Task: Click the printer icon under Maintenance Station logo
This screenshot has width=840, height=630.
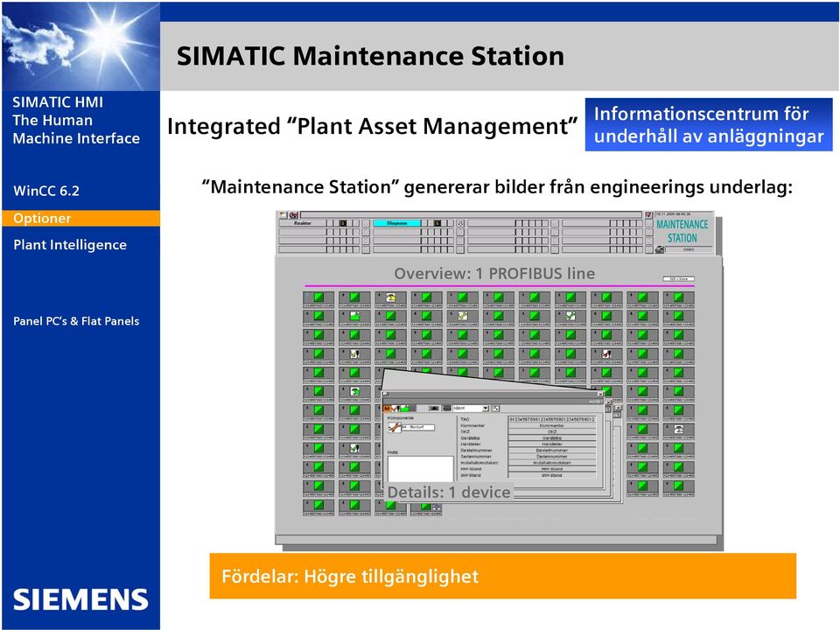Action: pyautogui.click(x=660, y=249)
